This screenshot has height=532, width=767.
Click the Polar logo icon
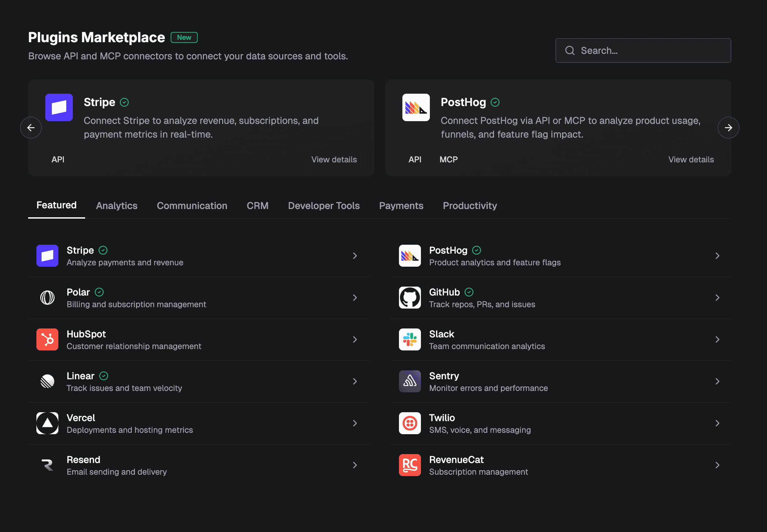pyautogui.click(x=47, y=298)
